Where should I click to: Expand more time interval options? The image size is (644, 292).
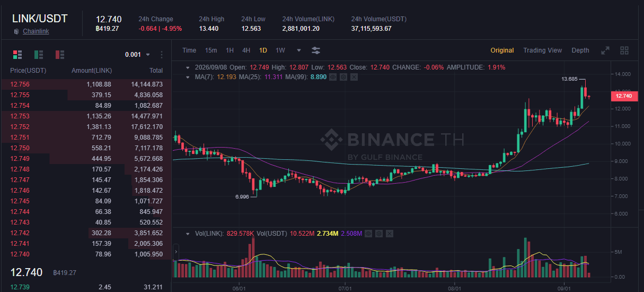point(299,50)
